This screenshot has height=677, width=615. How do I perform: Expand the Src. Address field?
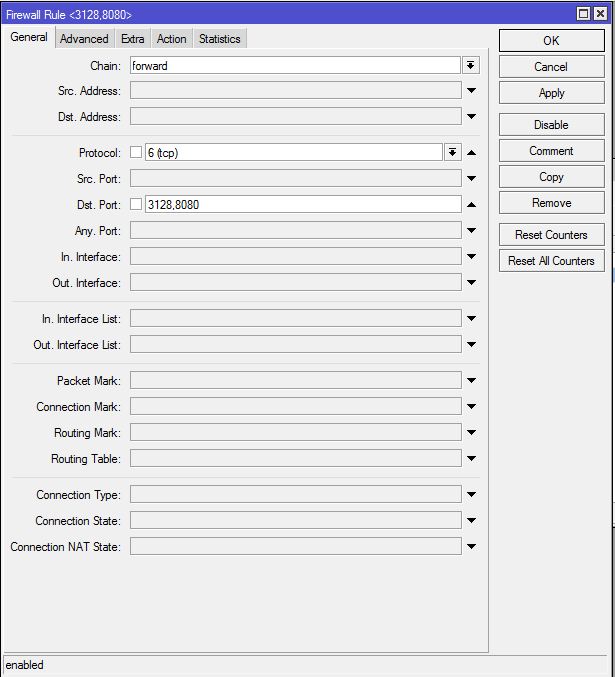(x=471, y=91)
